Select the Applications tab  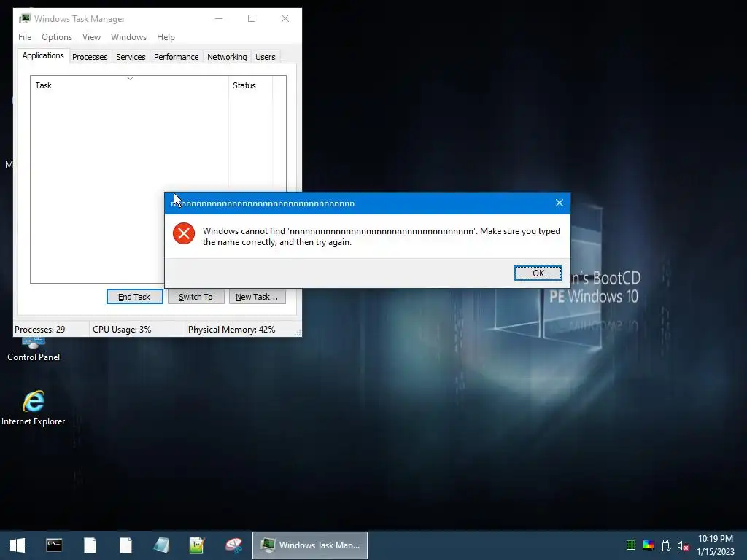(43, 55)
